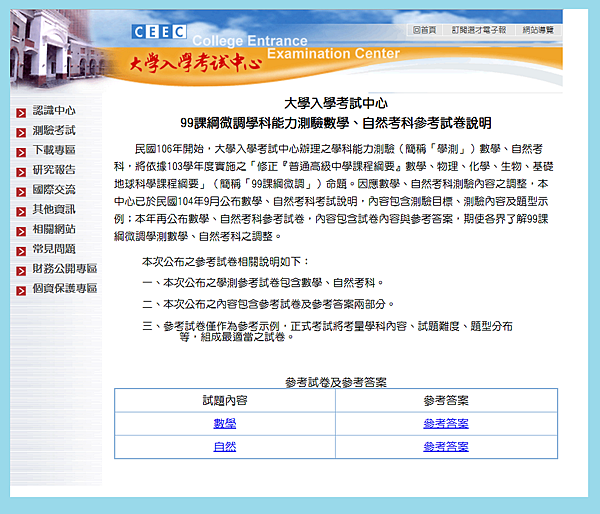
Task: Click the red arrow icon beside 個資保護專區
Action: click(x=21, y=291)
